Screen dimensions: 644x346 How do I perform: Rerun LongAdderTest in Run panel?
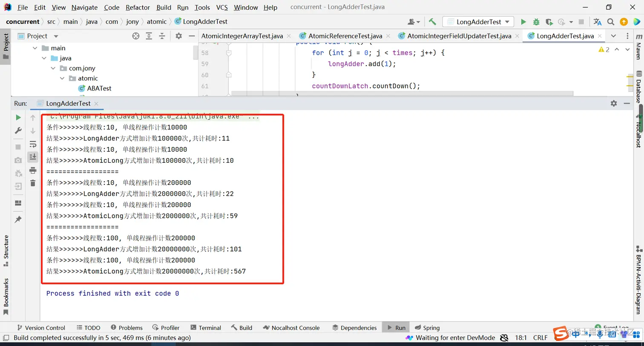coord(18,118)
